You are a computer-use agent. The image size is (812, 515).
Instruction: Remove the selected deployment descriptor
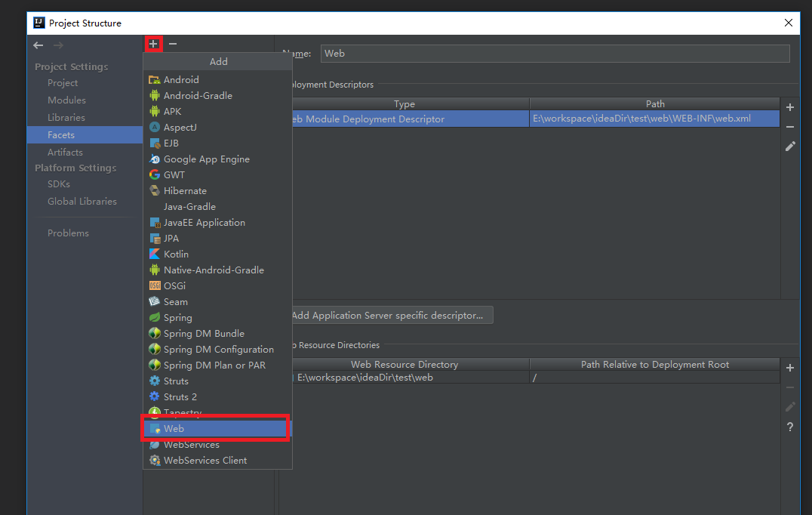click(x=789, y=127)
